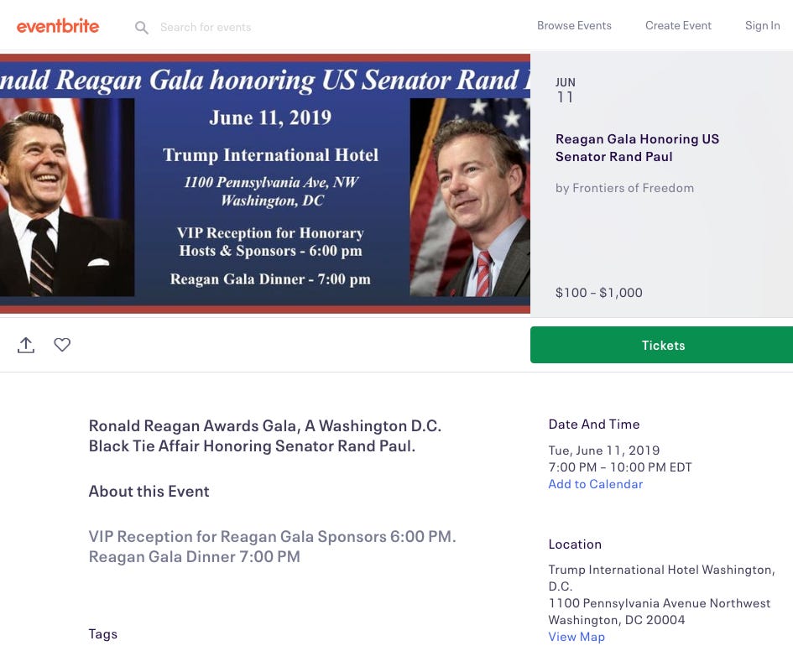Click the About this Event heading
This screenshot has height=672, width=793.
pos(149,491)
